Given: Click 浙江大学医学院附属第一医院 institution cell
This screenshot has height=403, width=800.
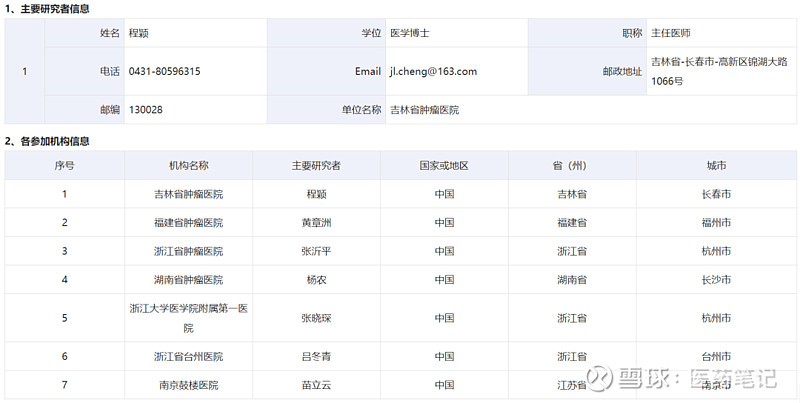Looking at the screenshot, I should [189, 318].
